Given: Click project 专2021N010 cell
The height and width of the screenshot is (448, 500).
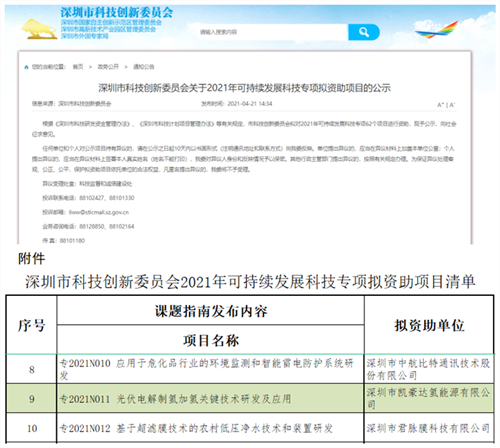Looking at the screenshot, I should [x=211, y=369].
